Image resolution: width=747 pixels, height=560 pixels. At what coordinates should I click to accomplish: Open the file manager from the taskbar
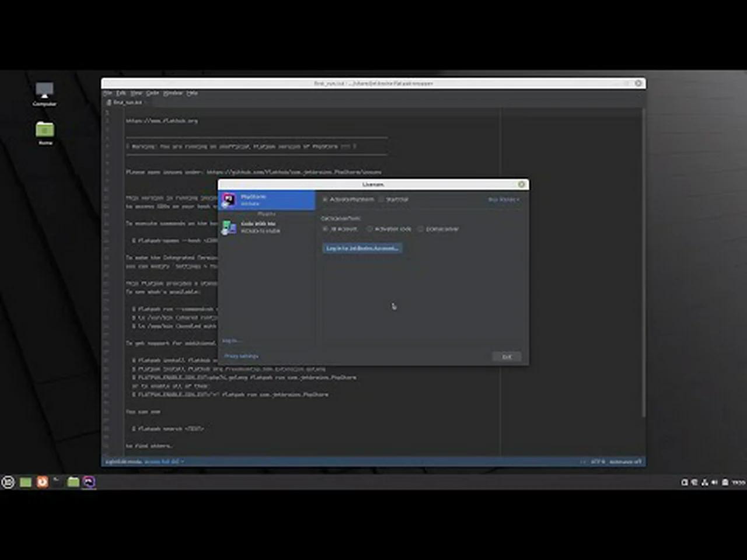73,482
